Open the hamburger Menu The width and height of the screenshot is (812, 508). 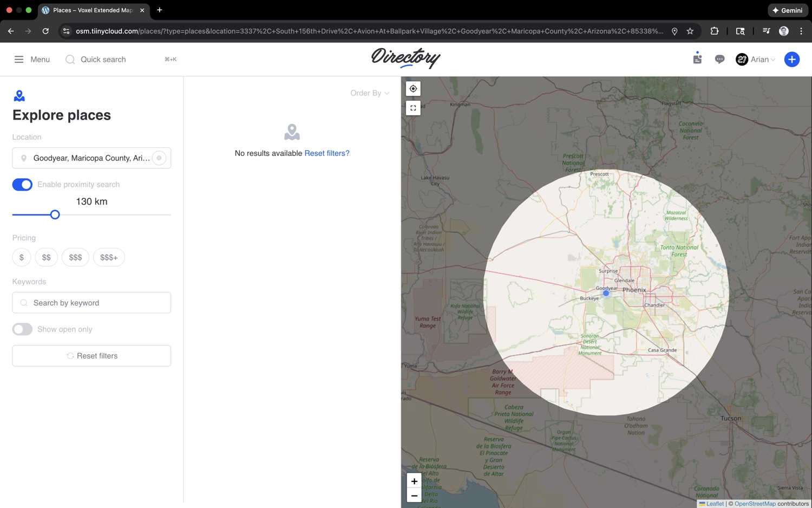pyautogui.click(x=32, y=60)
